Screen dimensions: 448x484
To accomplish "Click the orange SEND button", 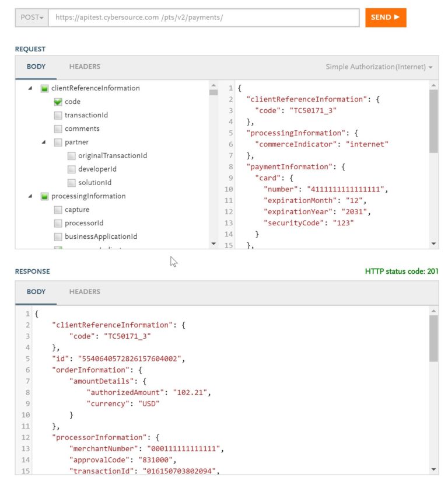I will tap(386, 18).
